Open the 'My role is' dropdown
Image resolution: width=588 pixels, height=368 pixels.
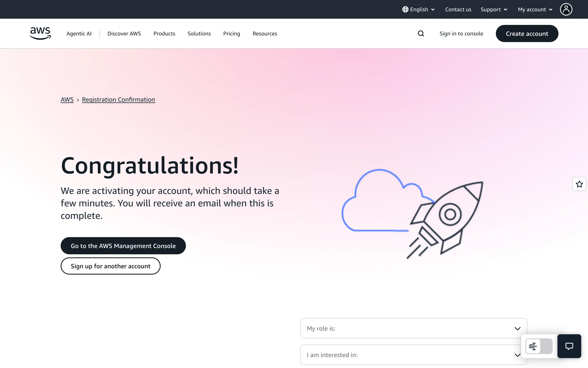pyautogui.click(x=413, y=328)
